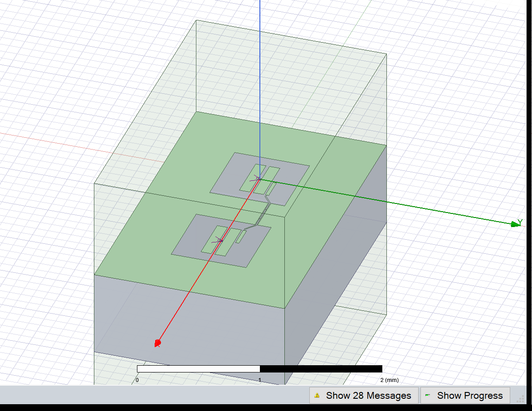Click the Show 28 Messages button
Image resolution: width=532 pixels, height=411 pixels.
click(363, 396)
